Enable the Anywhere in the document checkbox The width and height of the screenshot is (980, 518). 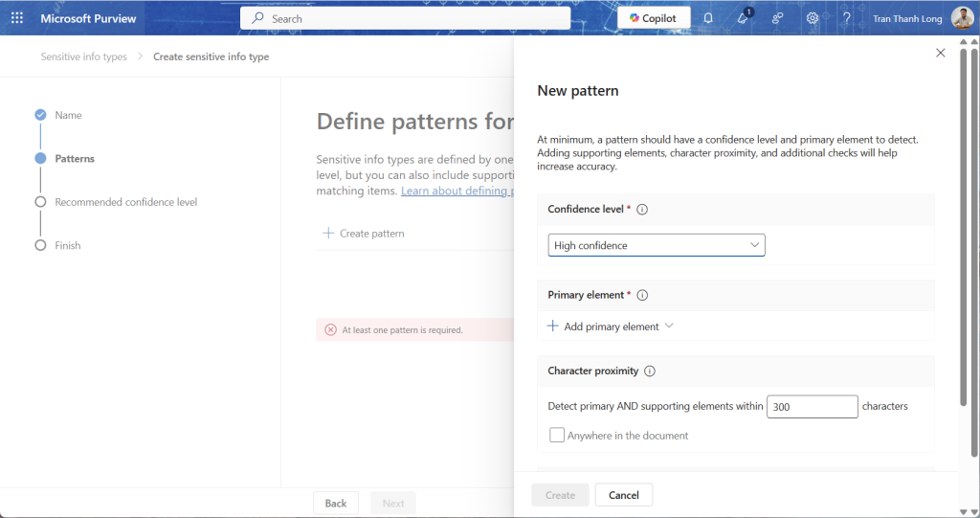point(557,436)
